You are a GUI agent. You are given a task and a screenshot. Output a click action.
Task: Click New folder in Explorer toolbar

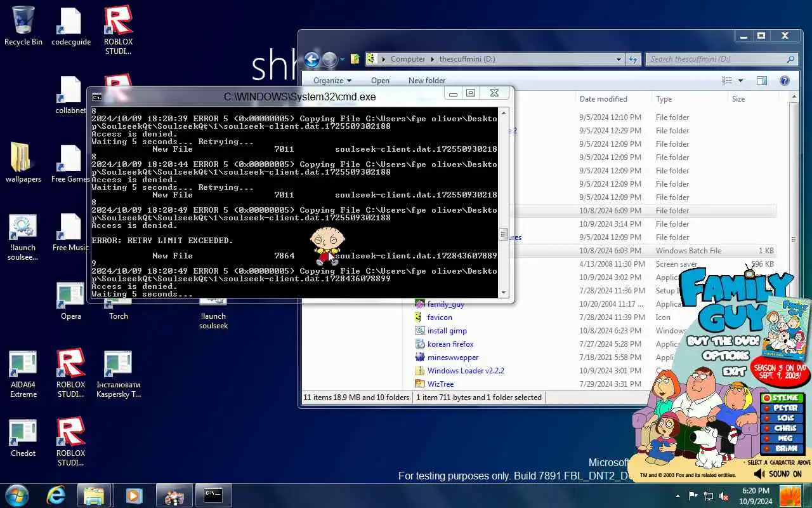click(427, 81)
